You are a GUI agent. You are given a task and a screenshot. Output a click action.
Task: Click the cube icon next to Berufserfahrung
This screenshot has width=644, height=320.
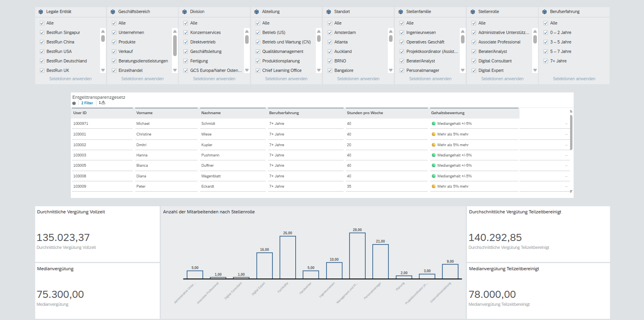pos(544,12)
